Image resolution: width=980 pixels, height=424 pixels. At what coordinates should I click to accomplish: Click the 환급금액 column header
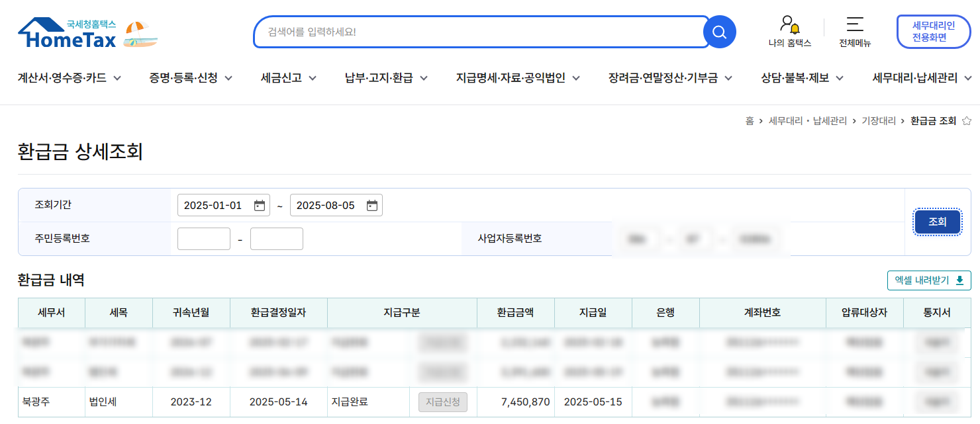tap(515, 312)
